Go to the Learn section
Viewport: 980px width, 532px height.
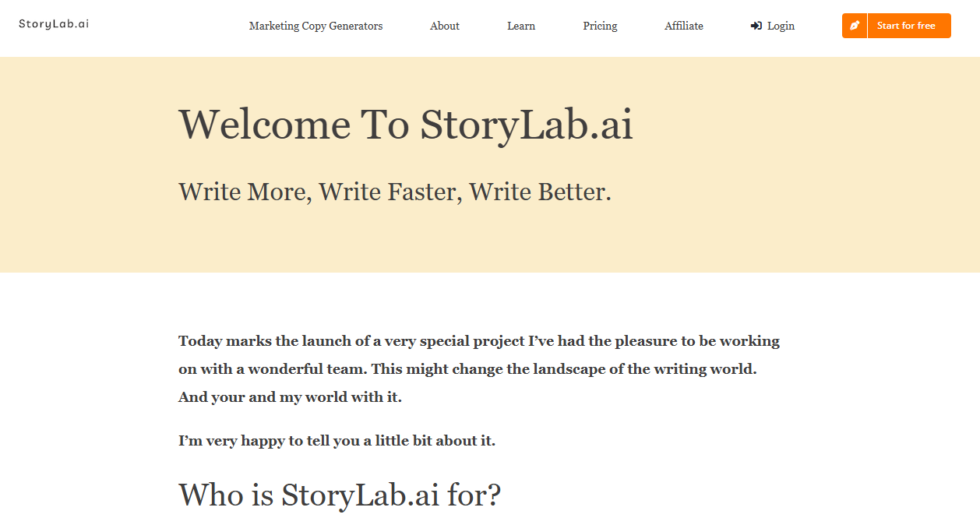coord(521,26)
